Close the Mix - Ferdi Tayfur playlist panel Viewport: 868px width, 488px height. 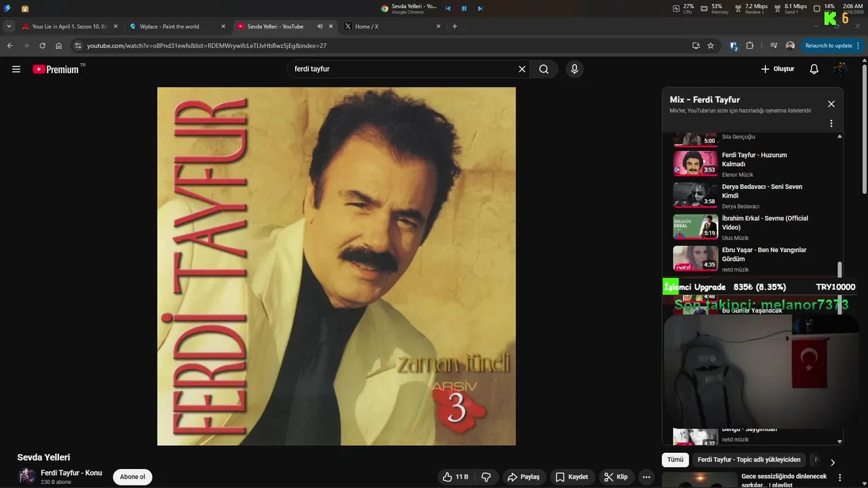click(831, 104)
